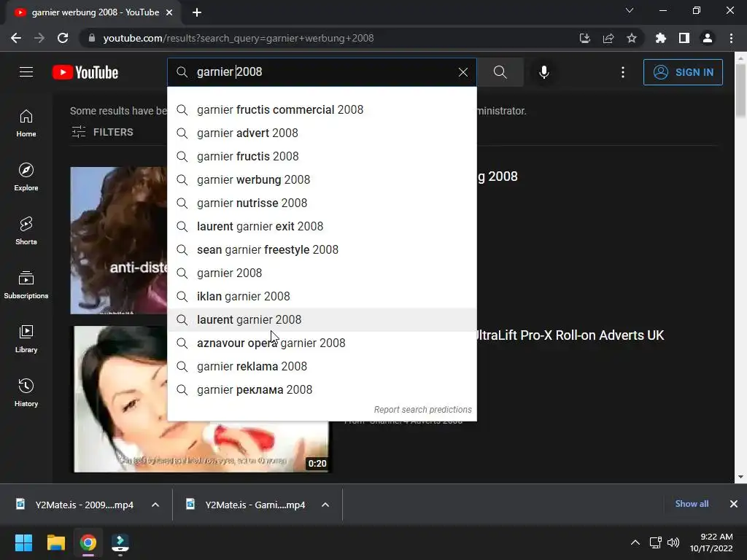Click the search magnifier button

click(500, 72)
